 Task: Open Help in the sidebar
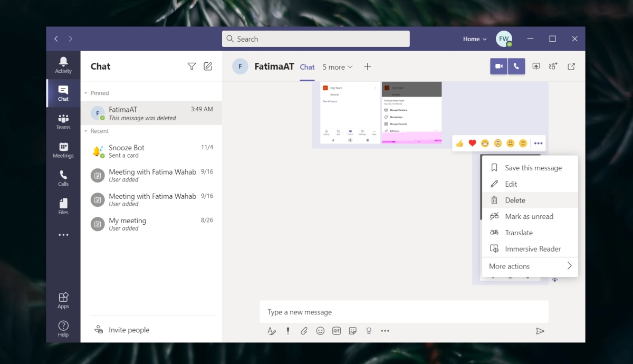[63, 329]
